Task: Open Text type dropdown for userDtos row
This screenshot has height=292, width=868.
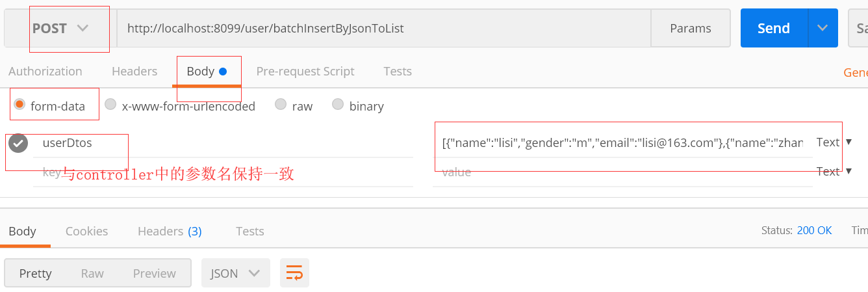Action: [834, 142]
